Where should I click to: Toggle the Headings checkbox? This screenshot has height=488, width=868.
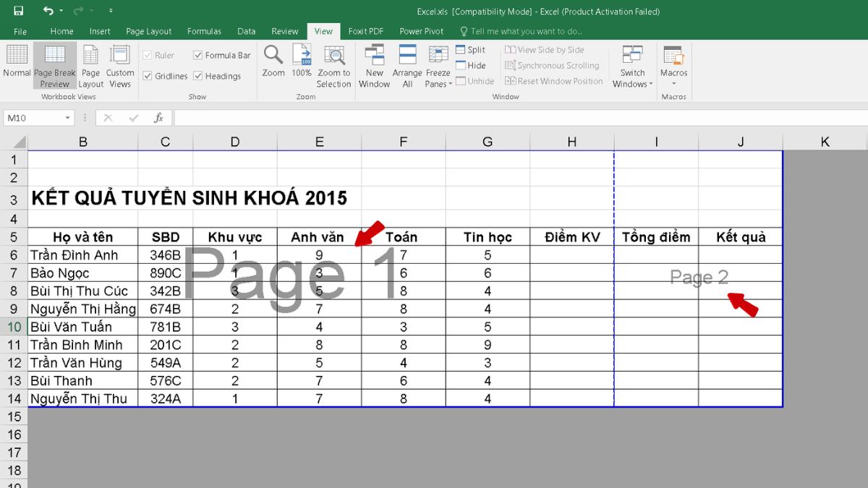(x=217, y=76)
